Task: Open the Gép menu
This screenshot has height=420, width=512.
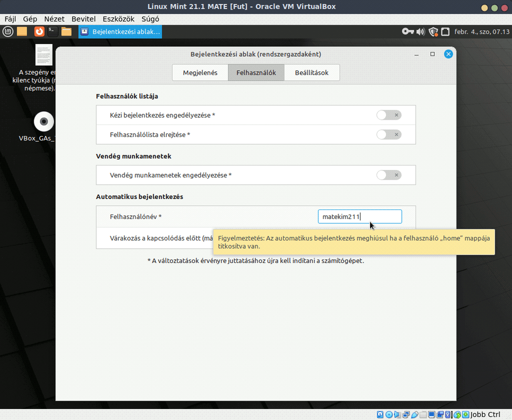Action: pyautogui.click(x=30, y=19)
